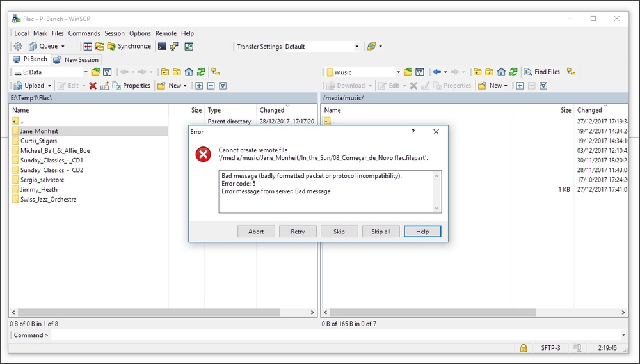Click Find Files in remote toolbar

coord(542,72)
